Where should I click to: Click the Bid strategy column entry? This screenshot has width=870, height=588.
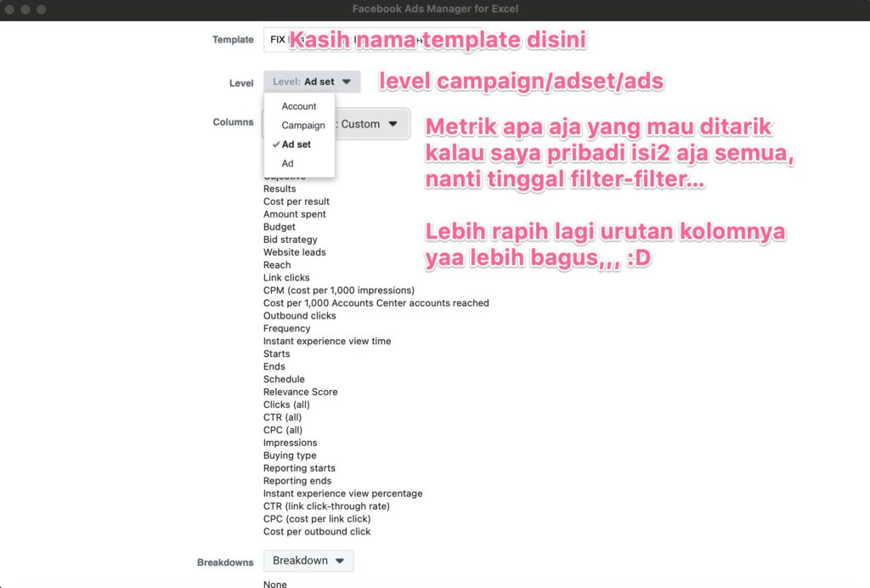point(291,240)
